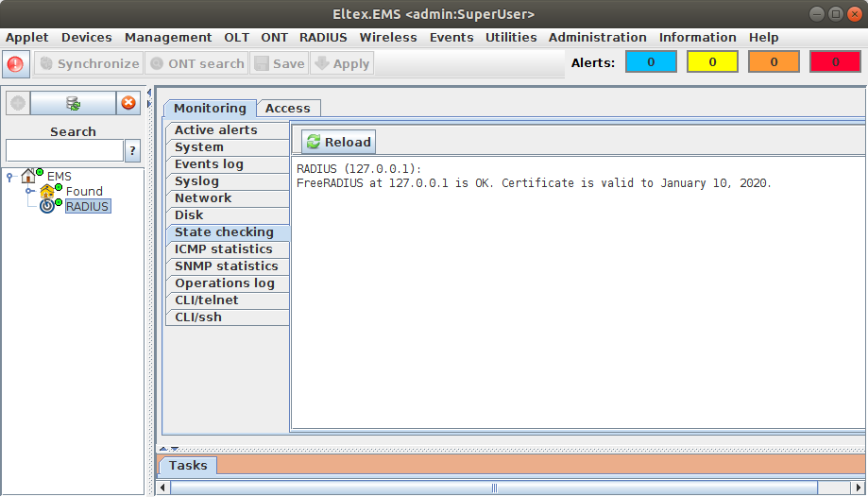
Task: Click the blue alerts counter
Action: 651,62
